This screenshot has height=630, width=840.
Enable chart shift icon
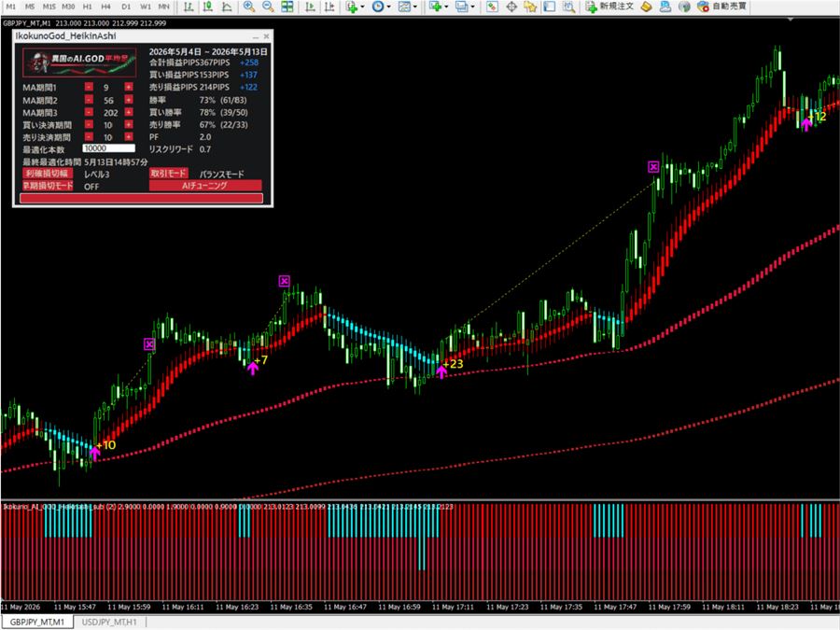point(329,7)
